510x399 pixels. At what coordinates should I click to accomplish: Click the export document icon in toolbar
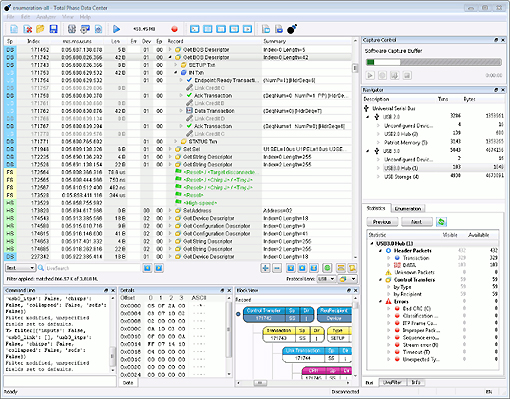click(266, 29)
